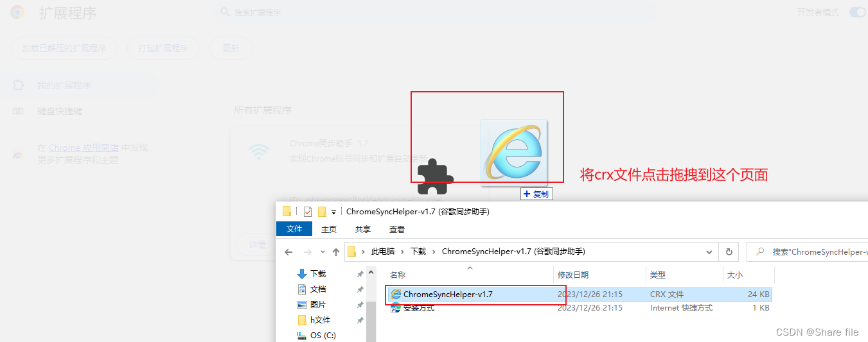This screenshot has width=868, height=342.
Task: Click 更新 button on extensions page
Action: point(231,48)
